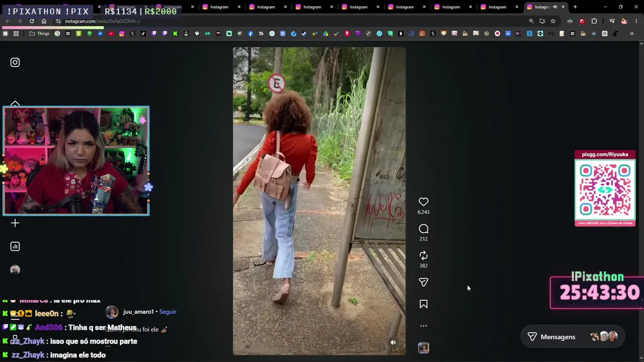Repost the reel using the repost icon

pos(424,255)
